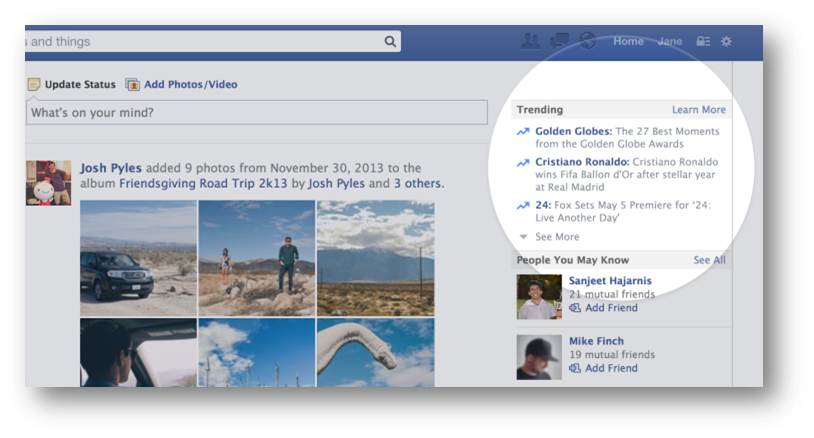
Task: Open settings gear icon in header
Action: 726,41
